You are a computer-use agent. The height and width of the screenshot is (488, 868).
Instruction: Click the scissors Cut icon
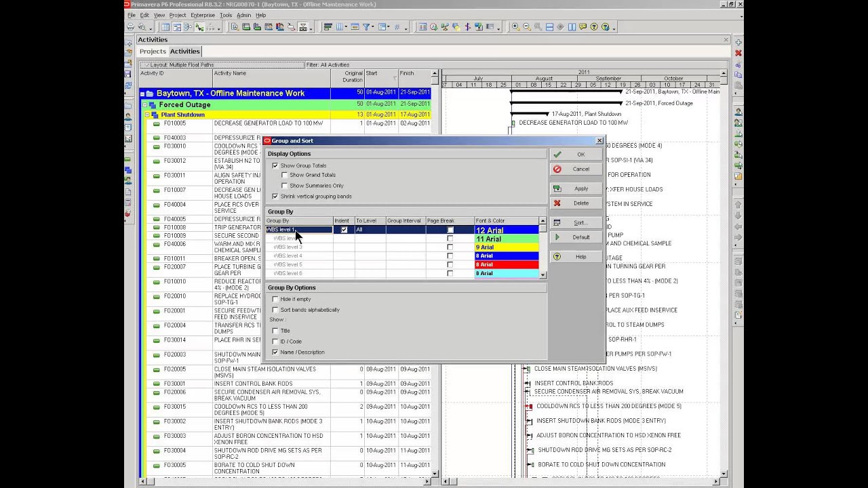pos(738,65)
